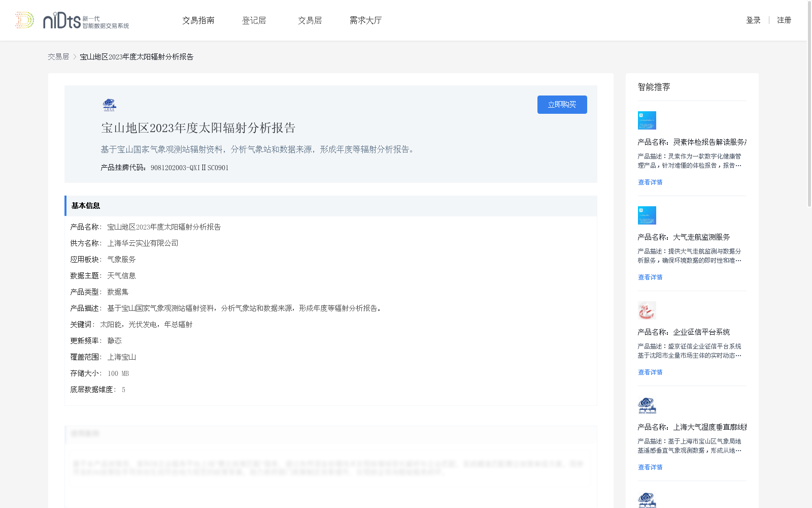Click the 基本信息 section header

click(x=331, y=206)
